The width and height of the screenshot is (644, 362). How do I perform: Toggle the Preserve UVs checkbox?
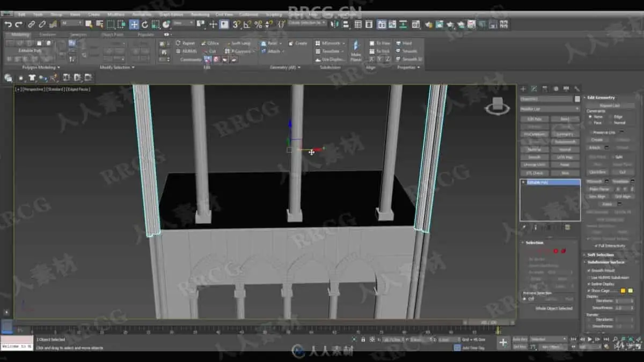[x=591, y=132]
